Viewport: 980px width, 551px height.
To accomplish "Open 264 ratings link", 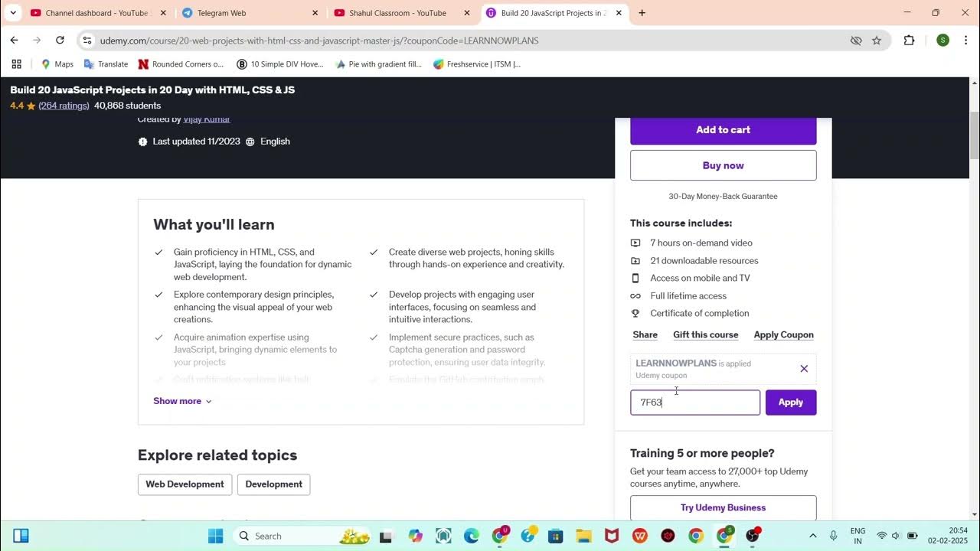I will (64, 106).
